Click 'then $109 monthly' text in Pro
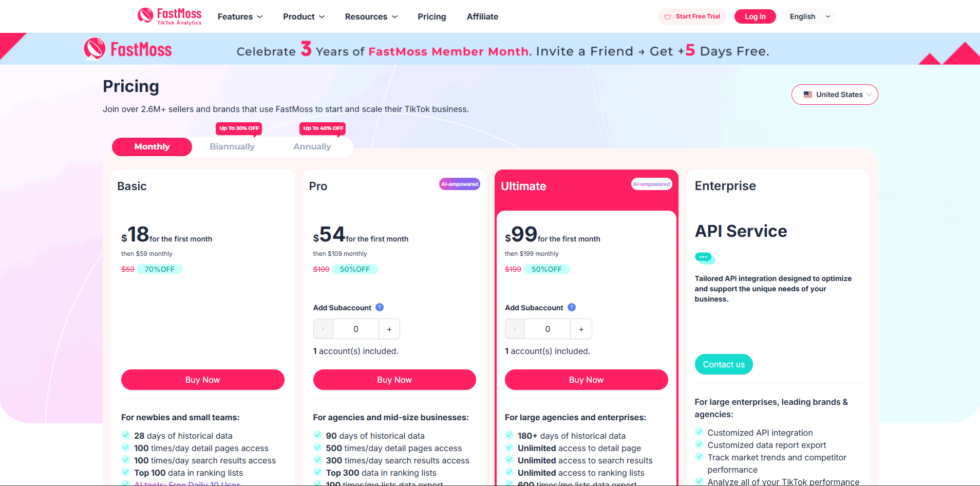The width and height of the screenshot is (980, 486). click(x=340, y=254)
